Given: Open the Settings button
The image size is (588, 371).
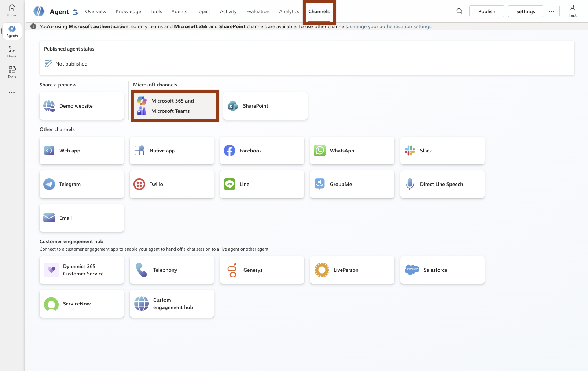Looking at the screenshot, I should [x=526, y=11].
